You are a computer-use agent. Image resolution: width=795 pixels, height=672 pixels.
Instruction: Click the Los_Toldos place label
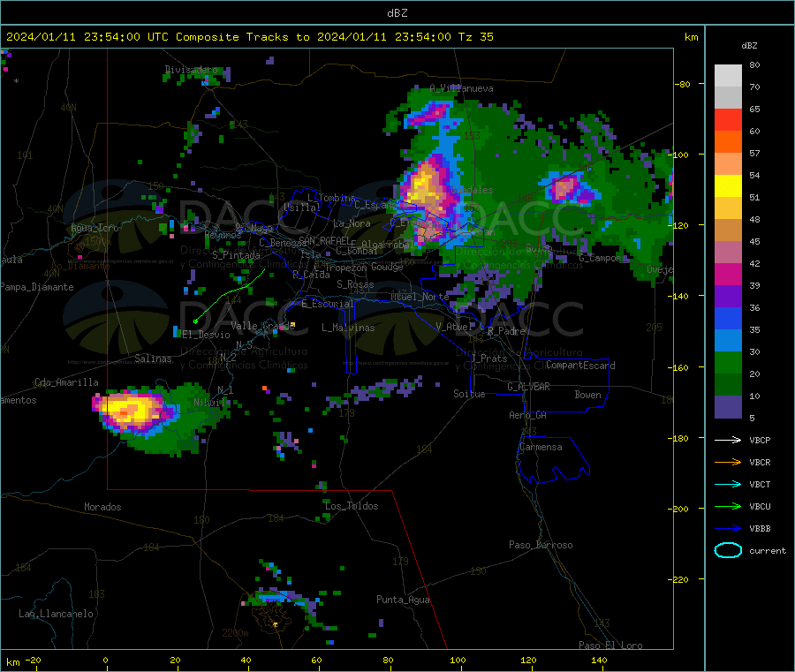coord(352,506)
